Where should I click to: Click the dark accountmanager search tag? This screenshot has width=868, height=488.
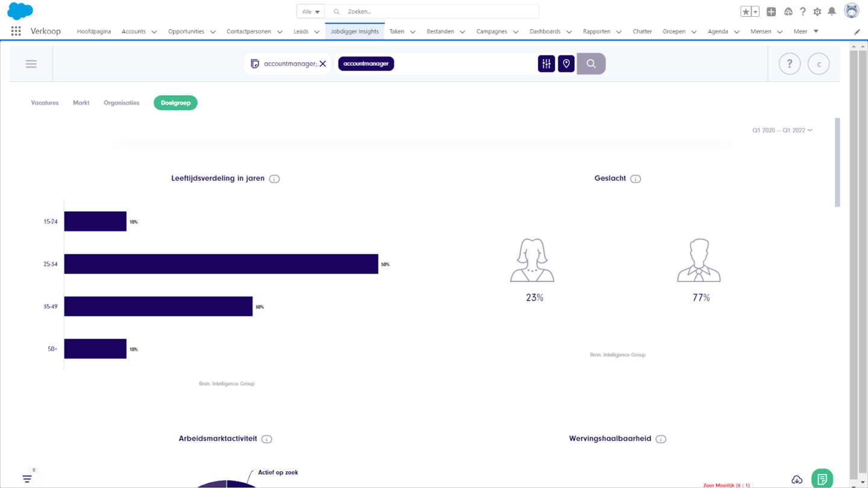click(x=366, y=64)
